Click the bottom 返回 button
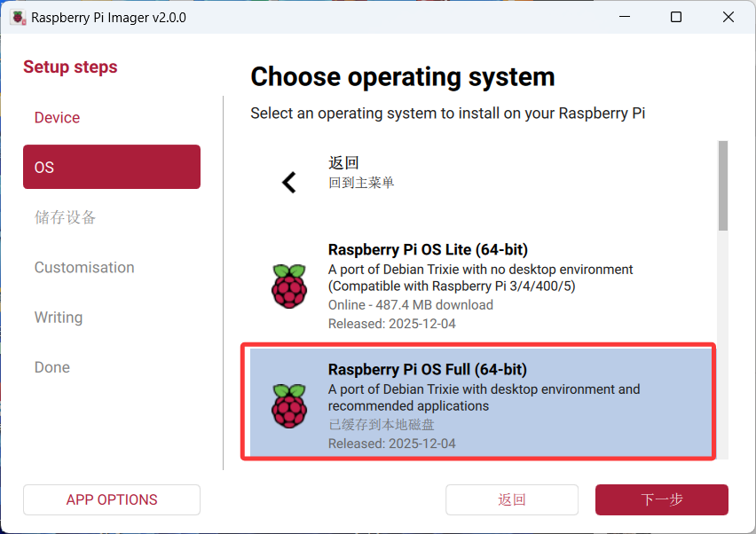 pos(512,499)
